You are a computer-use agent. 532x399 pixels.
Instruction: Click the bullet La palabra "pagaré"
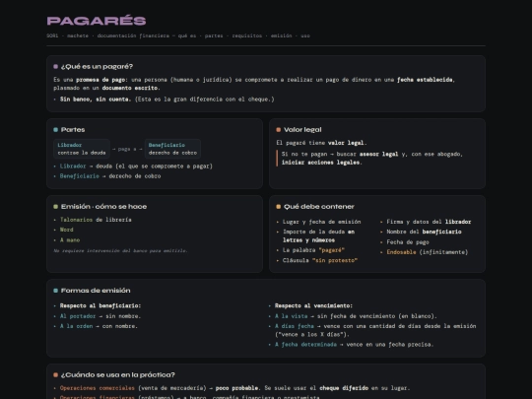tap(313, 250)
